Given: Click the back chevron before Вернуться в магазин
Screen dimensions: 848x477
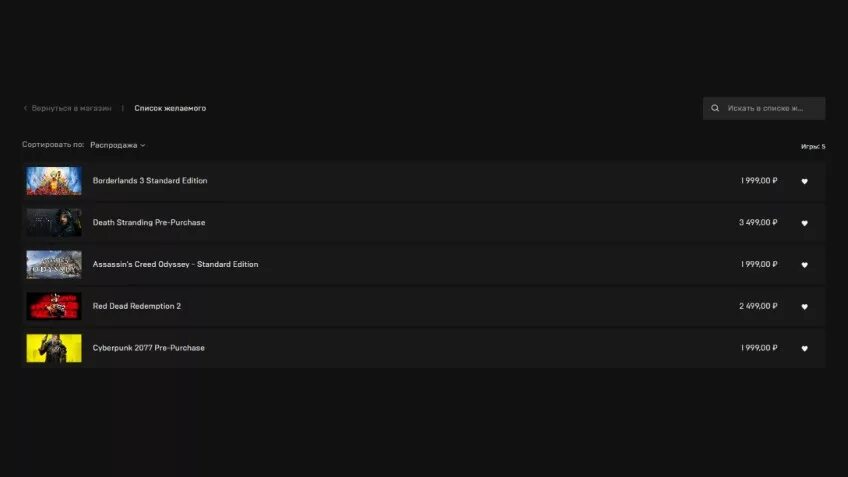Looking at the screenshot, I should [x=25, y=108].
